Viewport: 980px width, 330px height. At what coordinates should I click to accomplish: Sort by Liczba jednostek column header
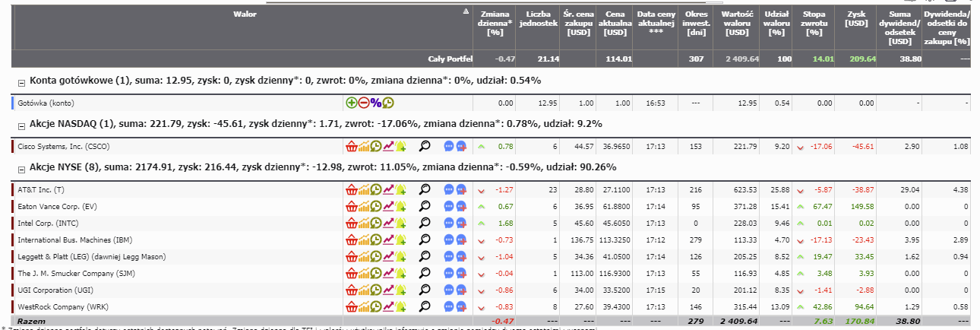coord(539,19)
